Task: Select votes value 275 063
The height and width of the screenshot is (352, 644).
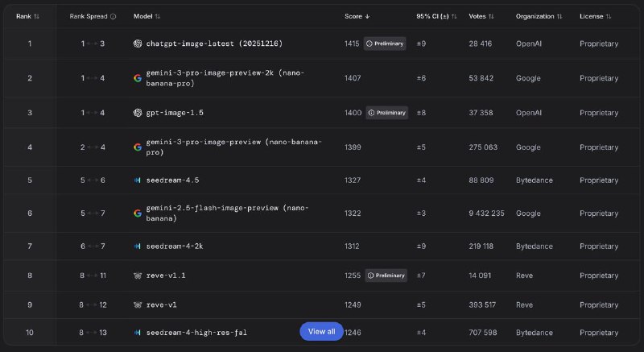Action: [x=484, y=147]
